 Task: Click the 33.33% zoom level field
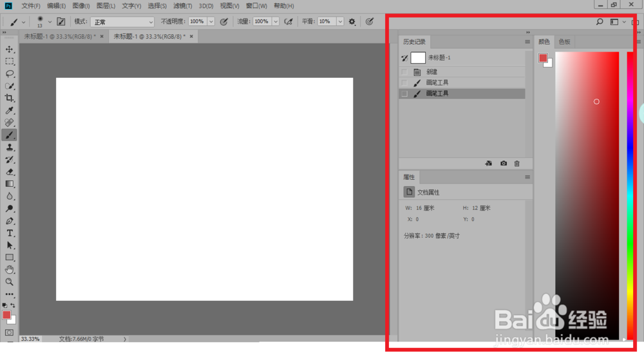(x=30, y=339)
